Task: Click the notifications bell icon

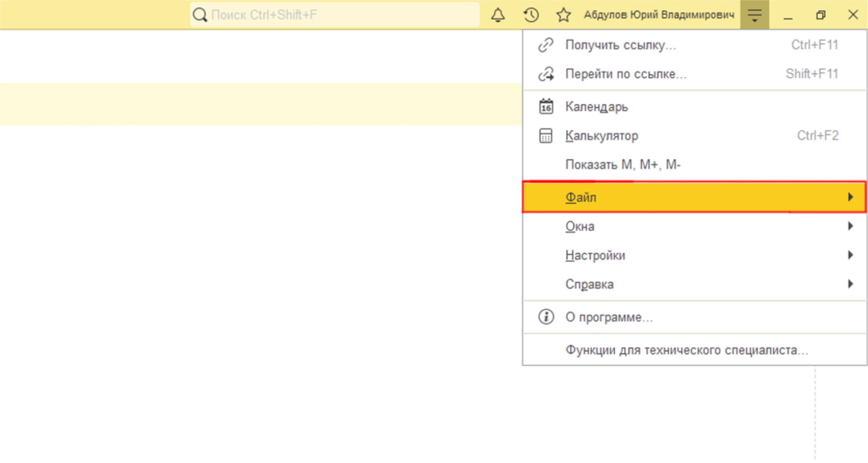Action: click(498, 15)
